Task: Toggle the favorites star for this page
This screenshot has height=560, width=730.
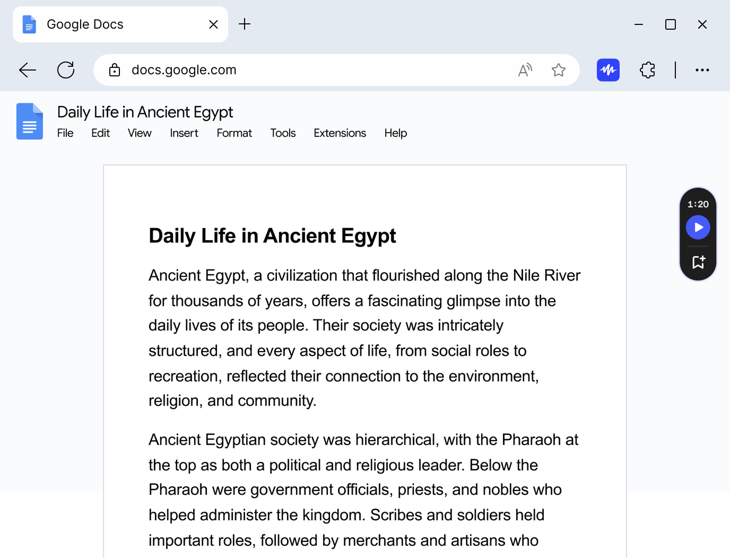Action: tap(558, 69)
